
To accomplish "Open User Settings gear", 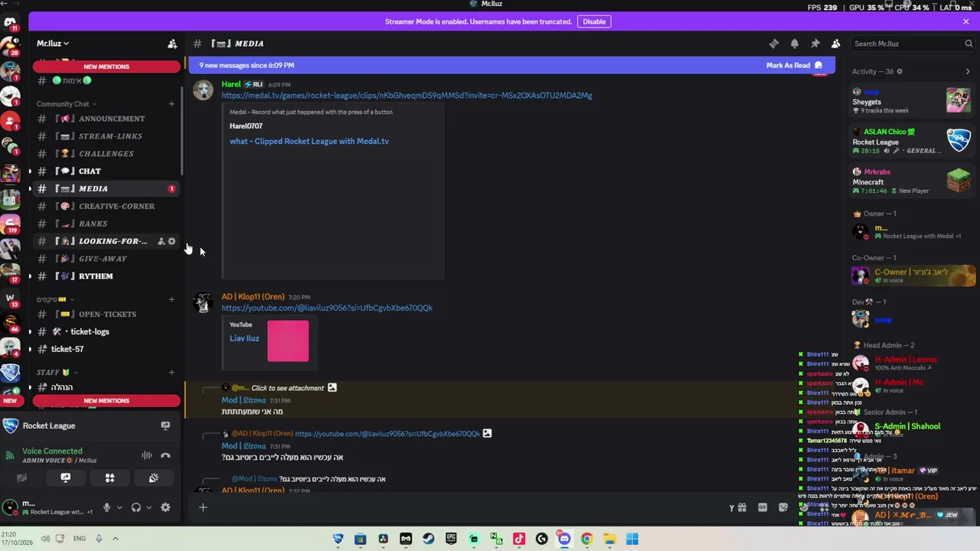I will pos(165,507).
